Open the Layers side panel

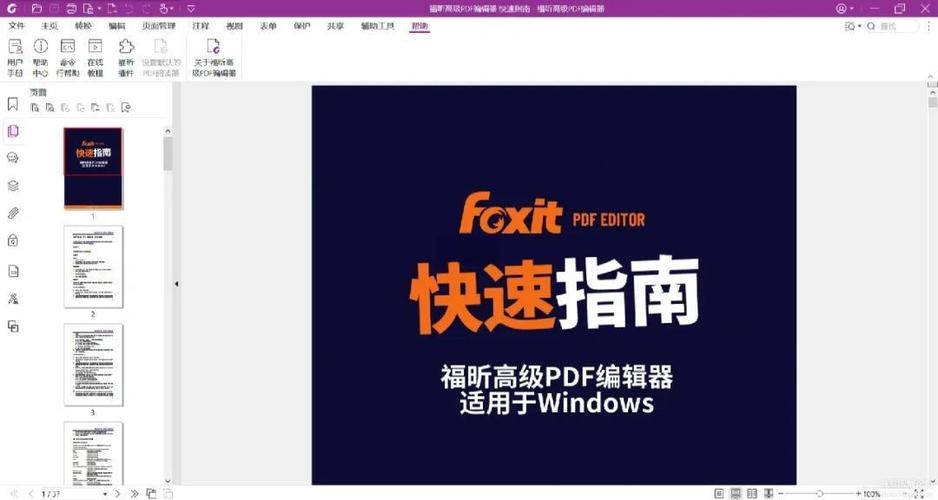tap(13, 185)
